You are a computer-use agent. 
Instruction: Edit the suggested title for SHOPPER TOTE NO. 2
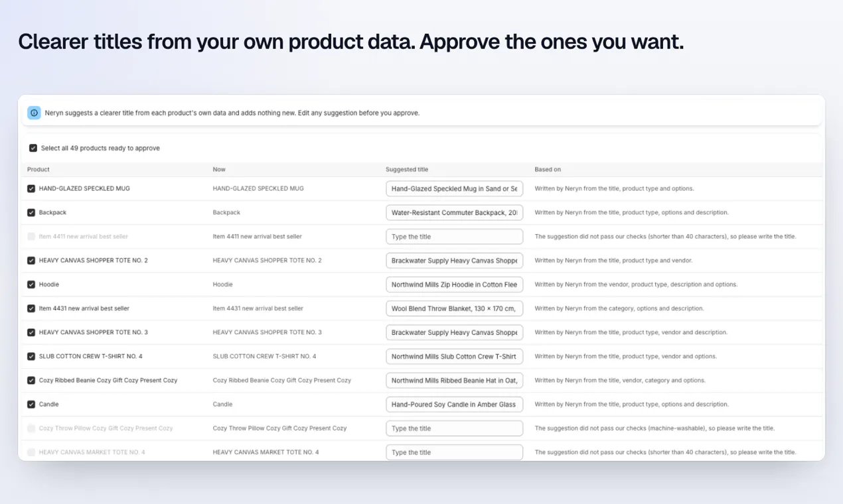tap(455, 261)
